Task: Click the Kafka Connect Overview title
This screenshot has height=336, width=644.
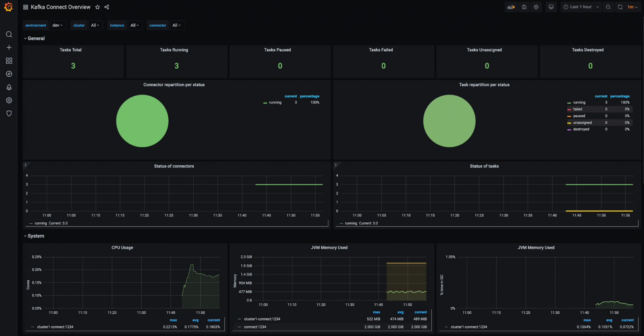Action: [x=60, y=7]
